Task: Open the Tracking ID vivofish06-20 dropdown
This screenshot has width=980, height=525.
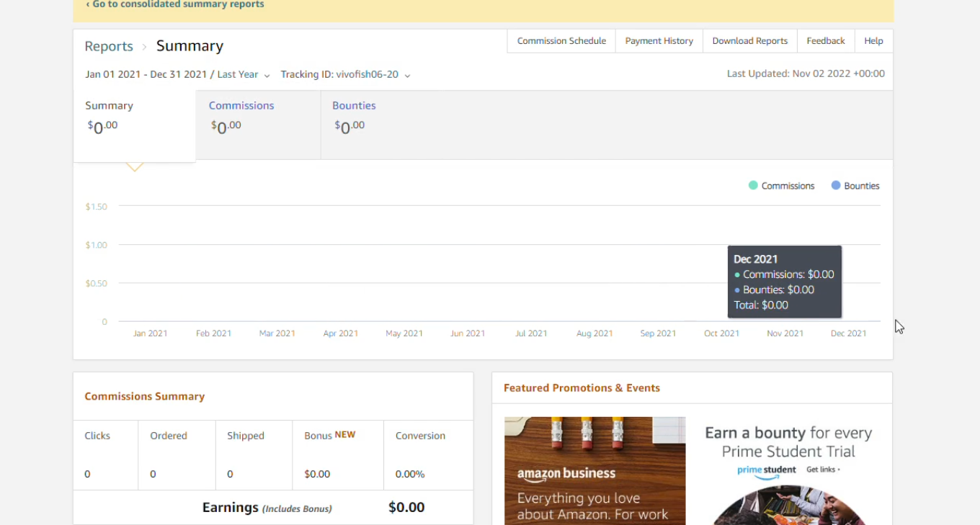Action: point(345,75)
